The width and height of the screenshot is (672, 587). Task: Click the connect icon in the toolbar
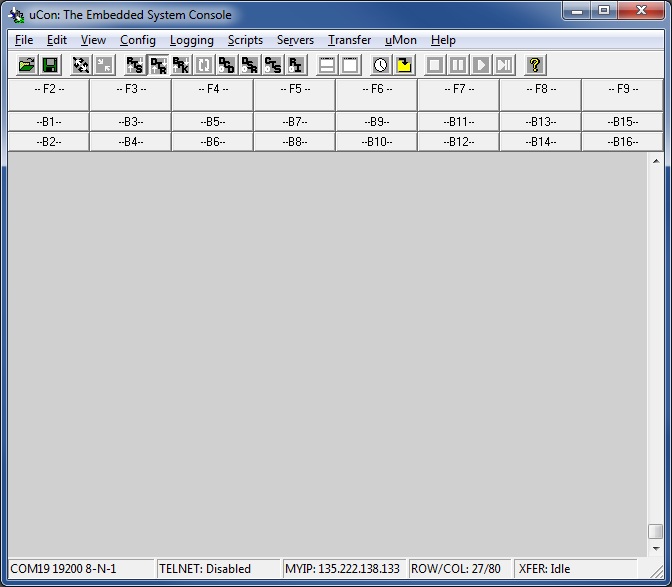click(x=81, y=65)
